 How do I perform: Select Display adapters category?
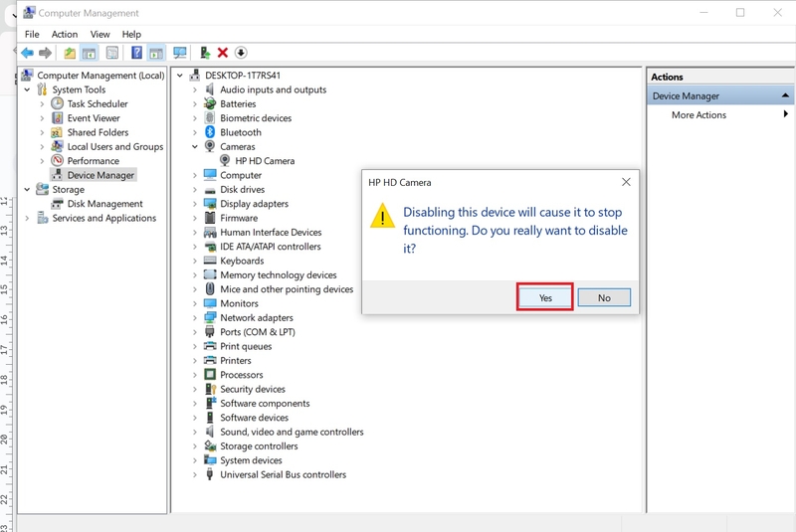pyautogui.click(x=254, y=204)
